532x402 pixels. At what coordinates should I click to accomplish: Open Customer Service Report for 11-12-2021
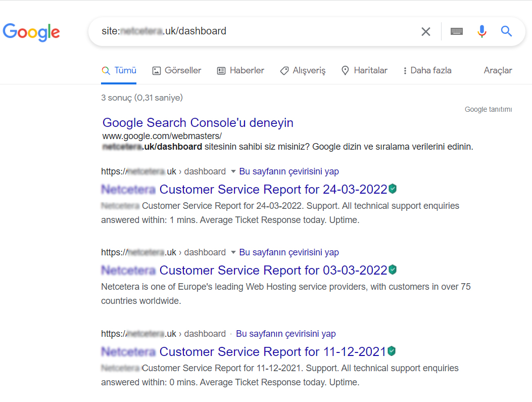click(244, 352)
